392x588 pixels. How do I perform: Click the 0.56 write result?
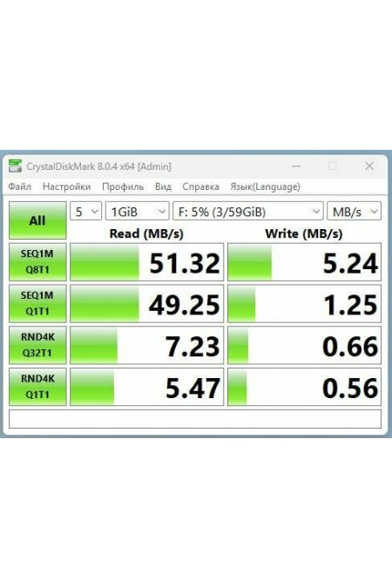(304, 387)
